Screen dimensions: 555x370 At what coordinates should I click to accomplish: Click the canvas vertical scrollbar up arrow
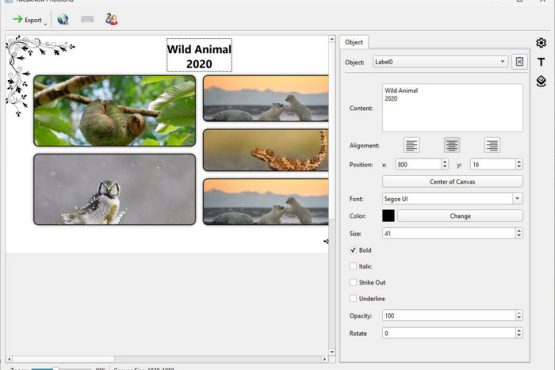[332, 39]
